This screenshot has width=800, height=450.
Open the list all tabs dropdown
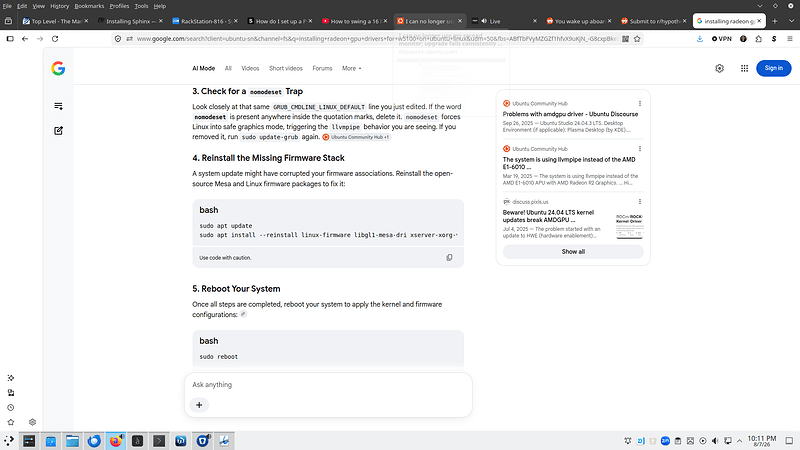pyautogui.click(x=791, y=21)
